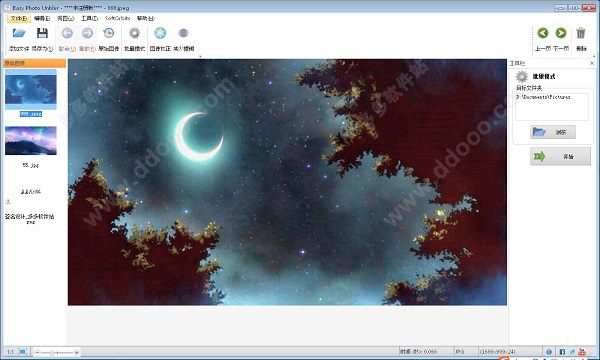Select the 55.jpg thumbnail
The image size is (600, 360).
tap(31, 141)
